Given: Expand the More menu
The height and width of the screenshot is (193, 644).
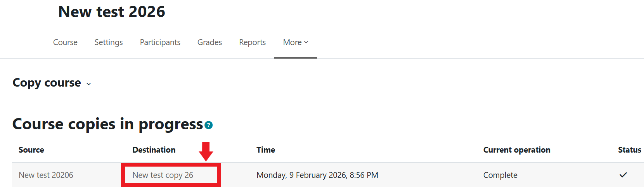Looking at the screenshot, I should tap(296, 42).
